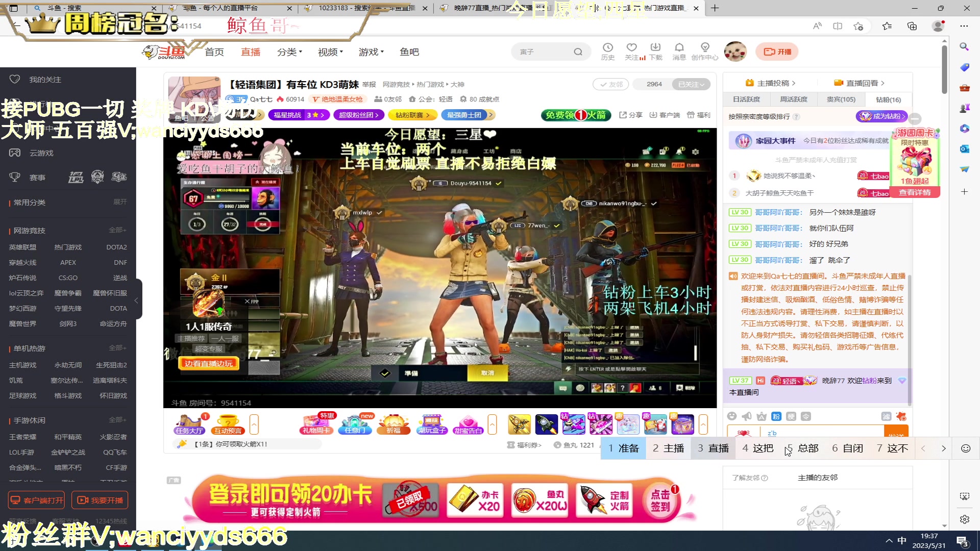This screenshot has height=551, width=980.
Task: Click the megaphone icon in chat toolbar
Action: click(747, 416)
